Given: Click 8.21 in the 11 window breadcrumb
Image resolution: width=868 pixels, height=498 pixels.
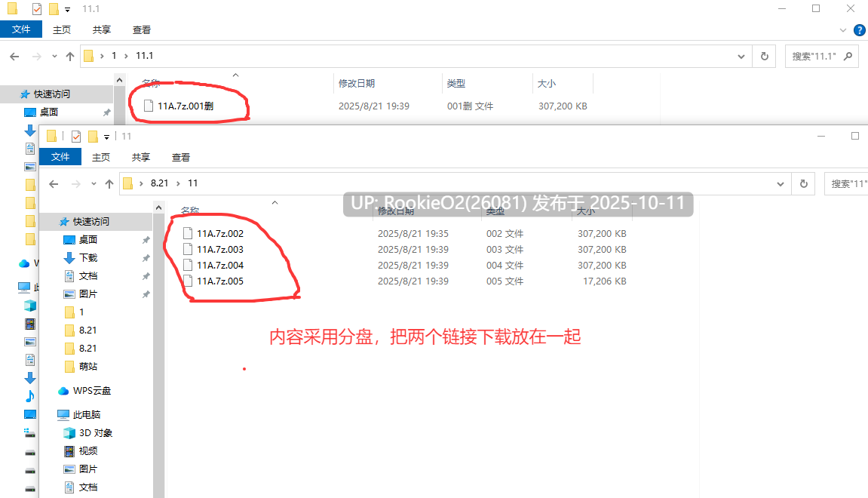Looking at the screenshot, I should pos(159,183).
